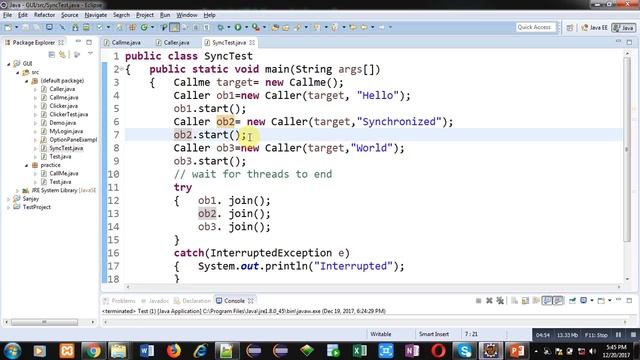Minimize the Package Explorer panel

78,42
